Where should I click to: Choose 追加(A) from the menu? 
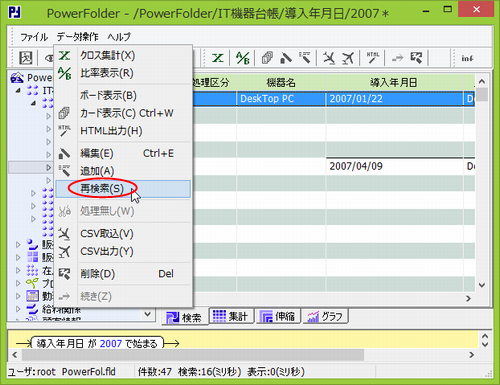point(123,171)
